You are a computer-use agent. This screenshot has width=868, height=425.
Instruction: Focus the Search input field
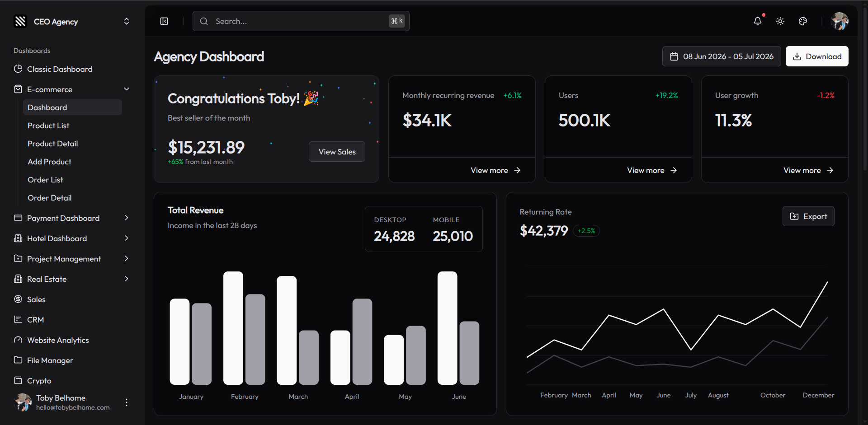point(301,21)
